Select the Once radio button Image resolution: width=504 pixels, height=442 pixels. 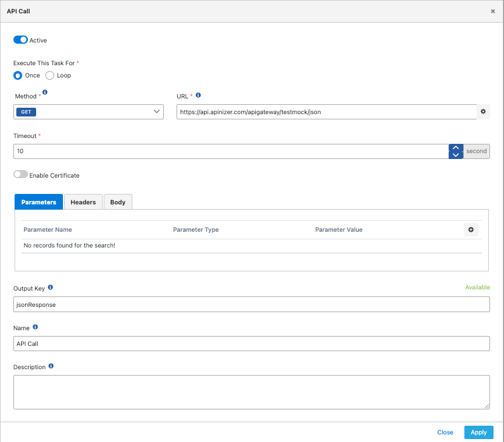click(18, 75)
